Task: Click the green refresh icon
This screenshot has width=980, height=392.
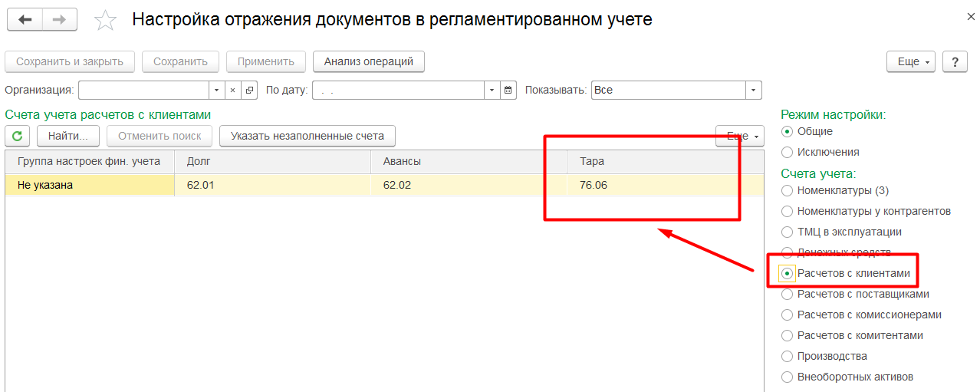Action: [18, 136]
